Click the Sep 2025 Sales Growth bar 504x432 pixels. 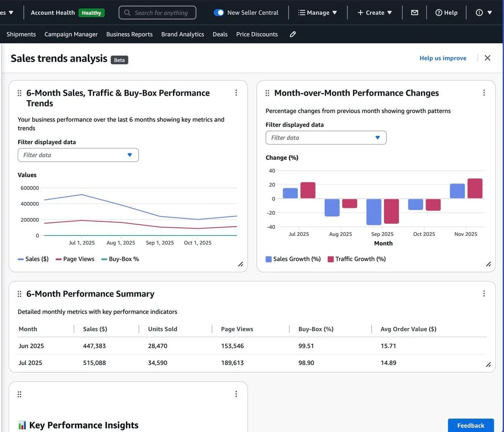[x=374, y=212]
